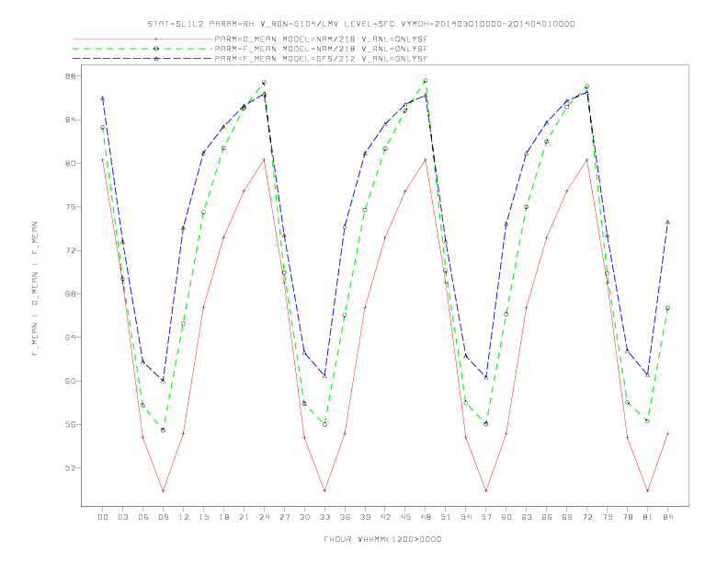Click x-axis tick label 75
Viewport: 728px width, 563px height.
608,517
